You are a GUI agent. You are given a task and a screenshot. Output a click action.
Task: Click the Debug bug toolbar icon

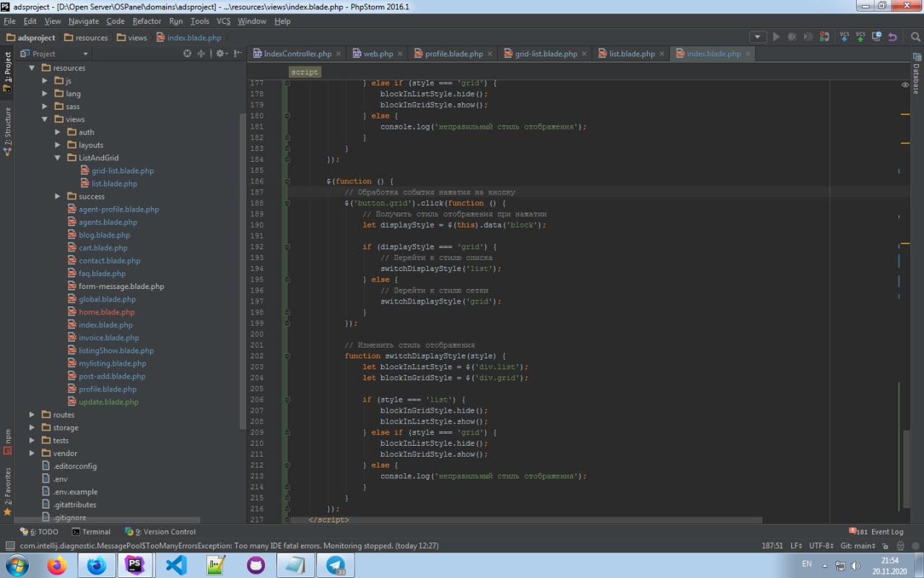pos(793,37)
